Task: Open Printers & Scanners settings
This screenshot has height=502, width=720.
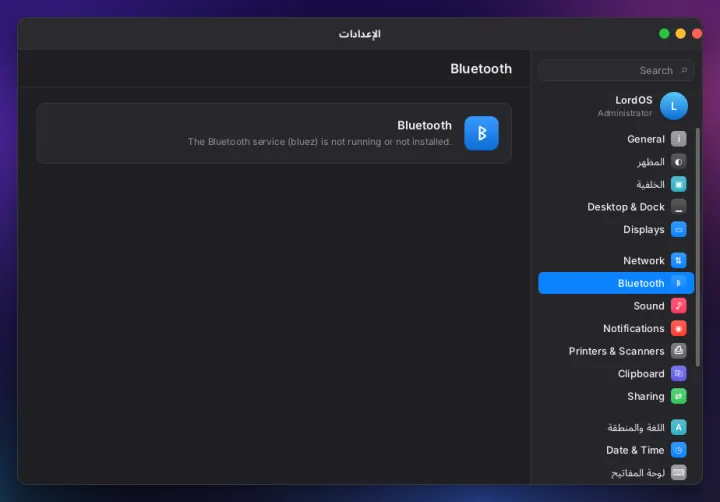Action: [x=616, y=350]
